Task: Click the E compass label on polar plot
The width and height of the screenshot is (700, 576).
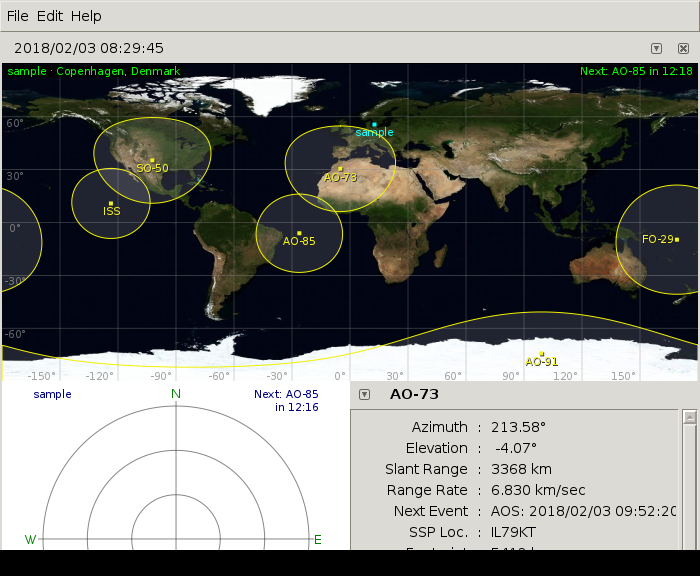Action: coord(318,540)
